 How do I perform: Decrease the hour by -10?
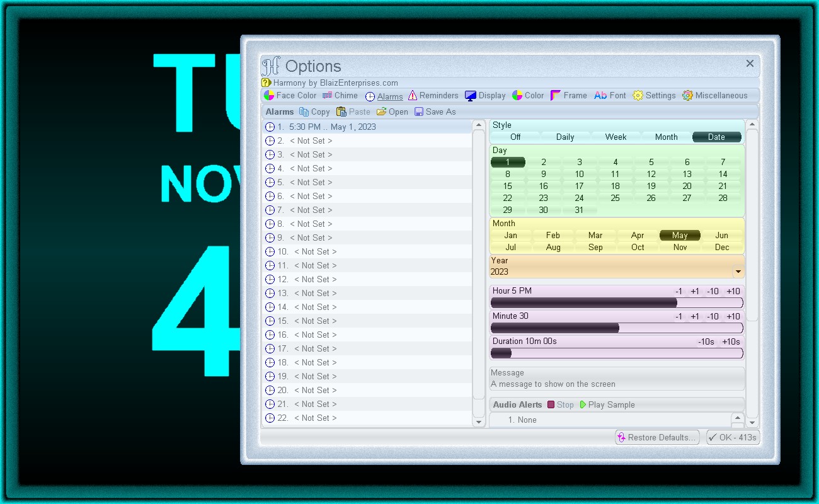713,291
